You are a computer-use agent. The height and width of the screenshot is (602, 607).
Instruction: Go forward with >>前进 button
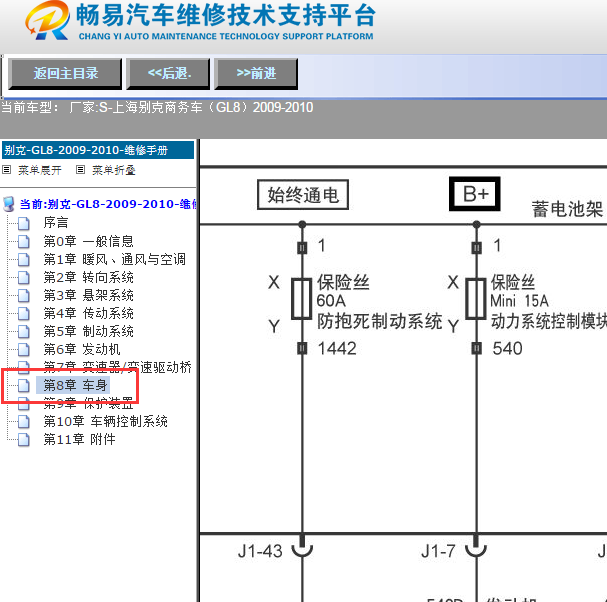(x=256, y=74)
